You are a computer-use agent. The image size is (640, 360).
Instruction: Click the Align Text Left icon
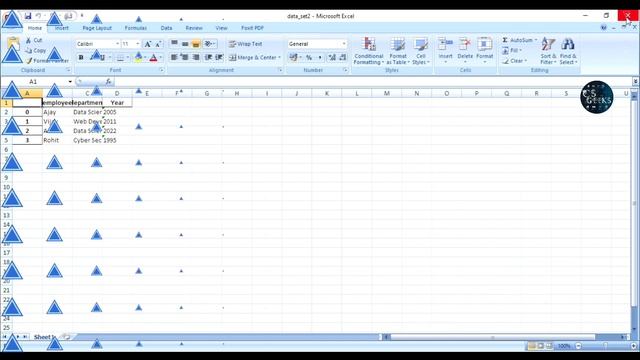[x=174, y=58]
